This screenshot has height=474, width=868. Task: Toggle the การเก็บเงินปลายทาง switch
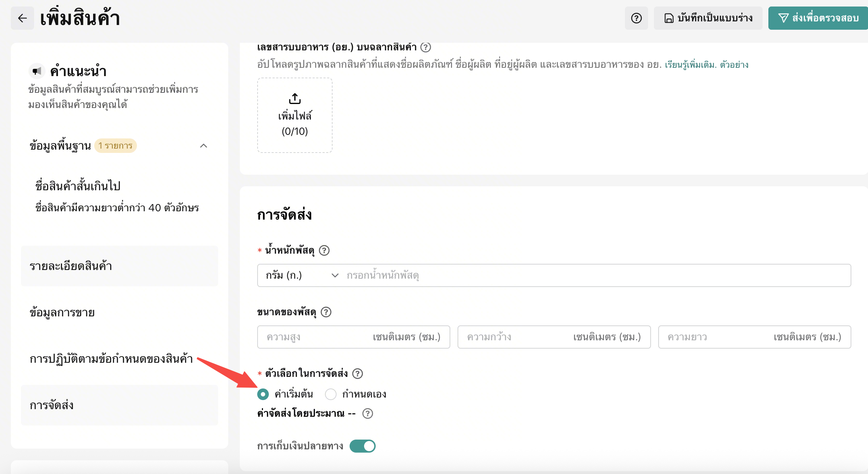(x=363, y=446)
